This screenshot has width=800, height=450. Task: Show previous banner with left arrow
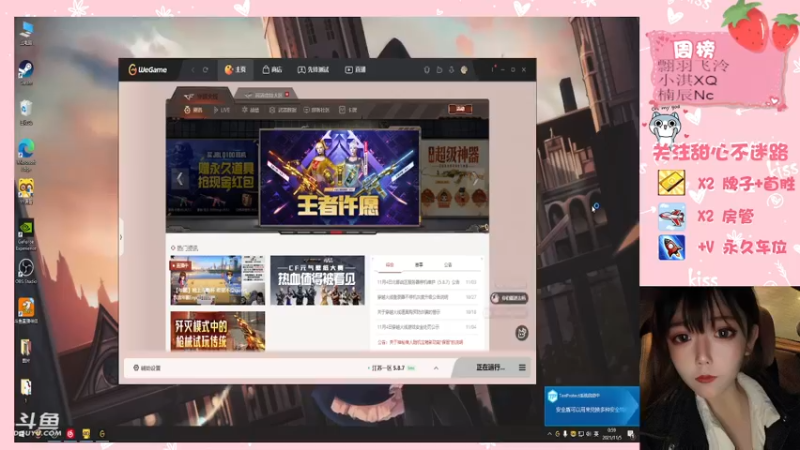180,179
